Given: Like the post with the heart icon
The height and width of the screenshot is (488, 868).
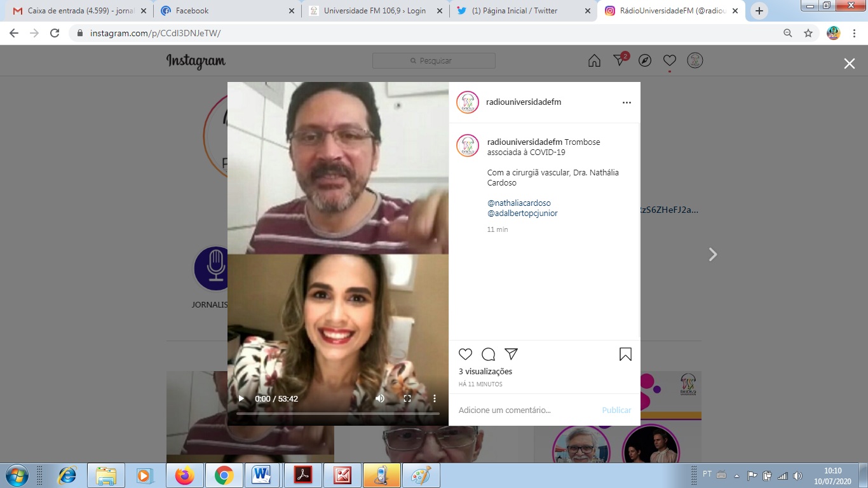Looking at the screenshot, I should point(466,354).
